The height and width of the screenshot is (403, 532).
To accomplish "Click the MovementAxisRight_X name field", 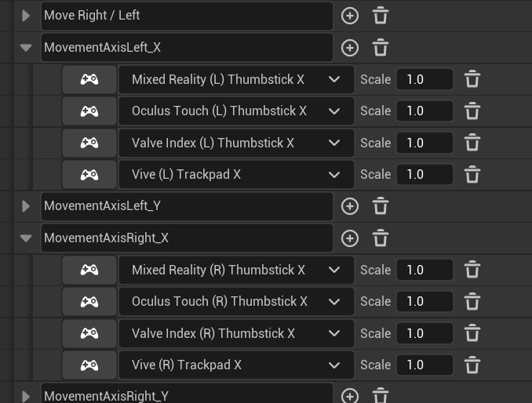I will tap(187, 238).
